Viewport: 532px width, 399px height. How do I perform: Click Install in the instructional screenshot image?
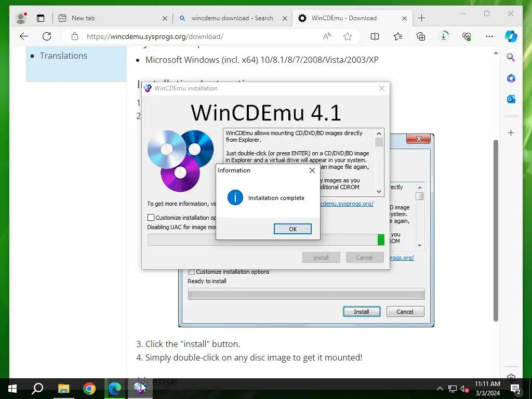click(362, 312)
